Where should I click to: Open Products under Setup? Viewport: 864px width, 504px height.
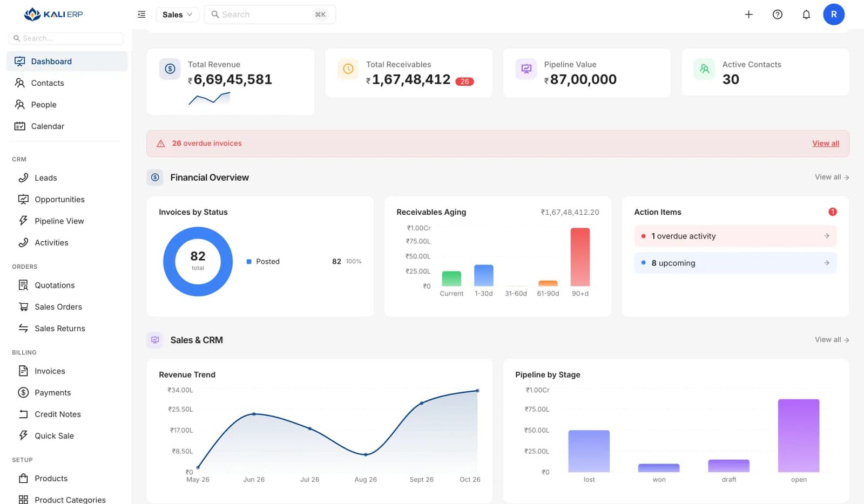tap(67, 479)
